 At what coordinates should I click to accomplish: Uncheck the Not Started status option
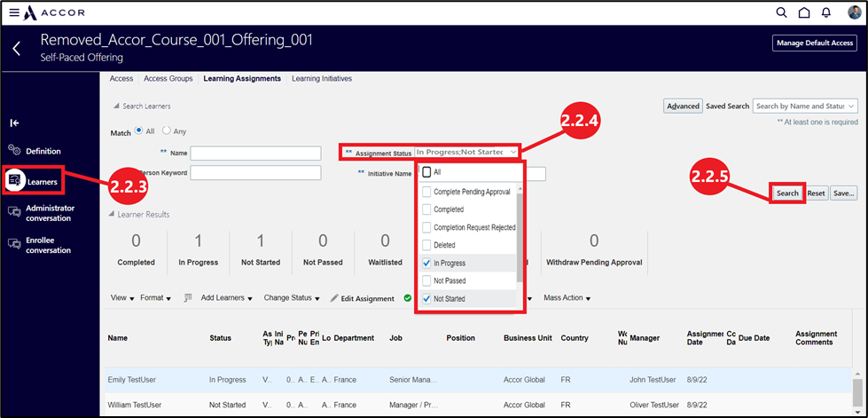pyautogui.click(x=426, y=298)
